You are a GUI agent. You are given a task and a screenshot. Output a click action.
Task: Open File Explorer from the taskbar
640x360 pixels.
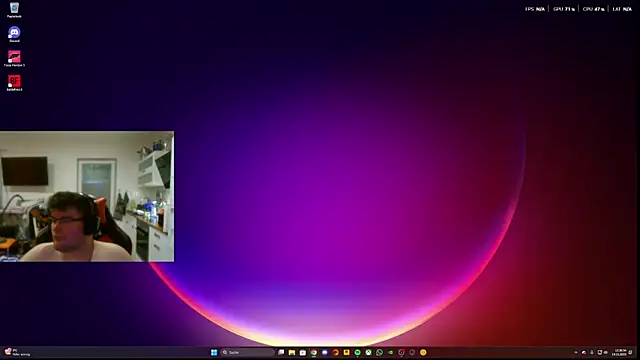tap(292, 352)
